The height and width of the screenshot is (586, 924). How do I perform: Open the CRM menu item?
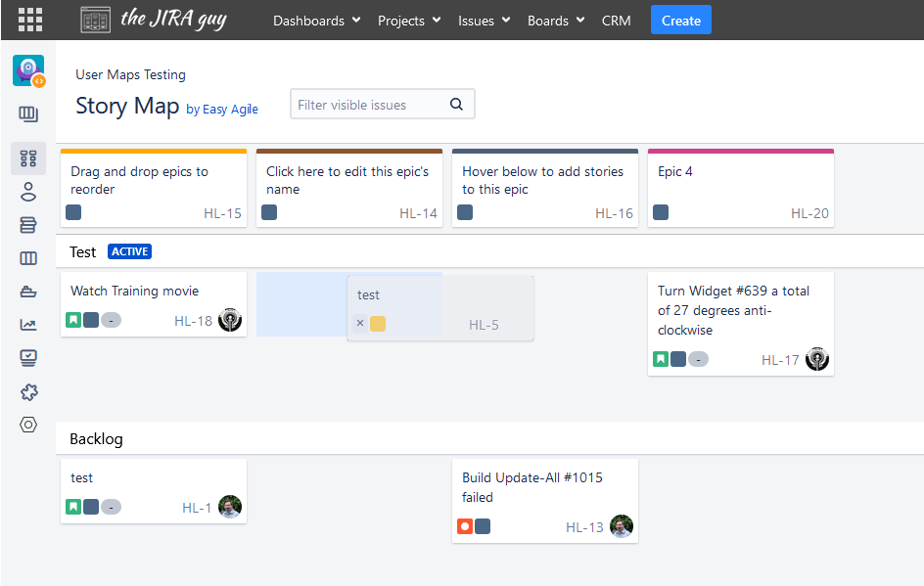(617, 21)
